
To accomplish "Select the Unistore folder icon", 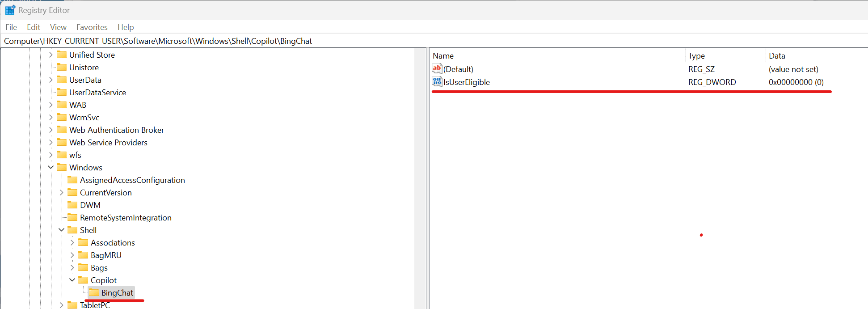I will tap(62, 67).
